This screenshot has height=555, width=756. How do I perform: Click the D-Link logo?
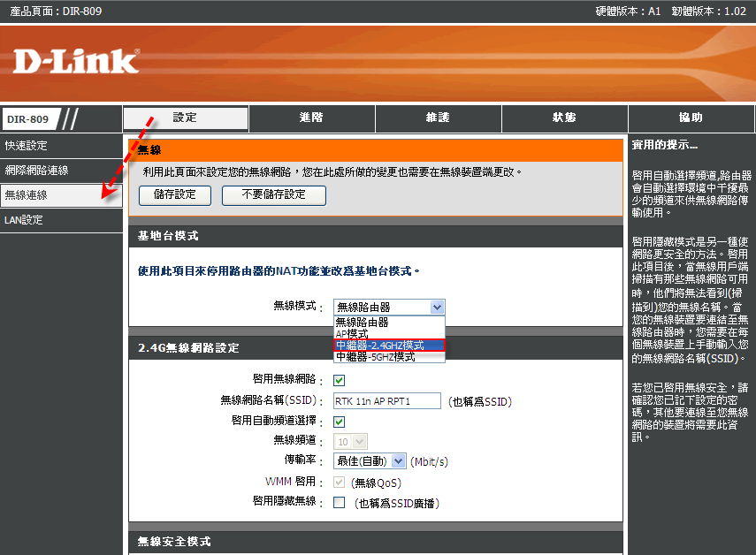(x=76, y=60)
